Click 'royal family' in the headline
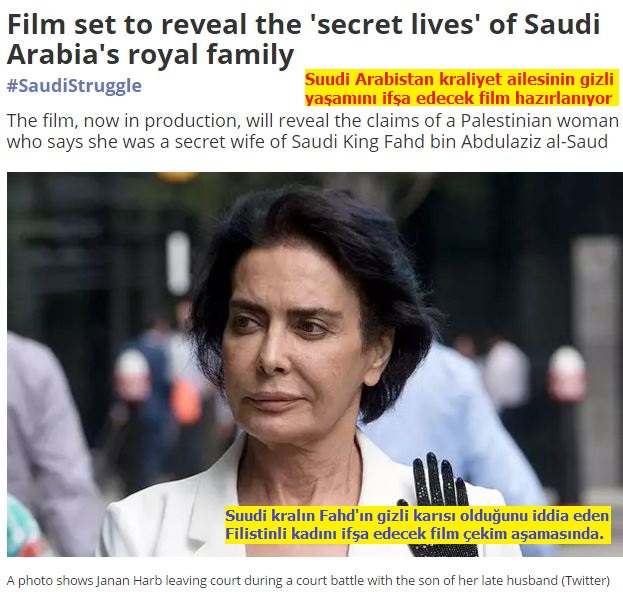Screen dimensions: 623x597 tap(211, 54)
